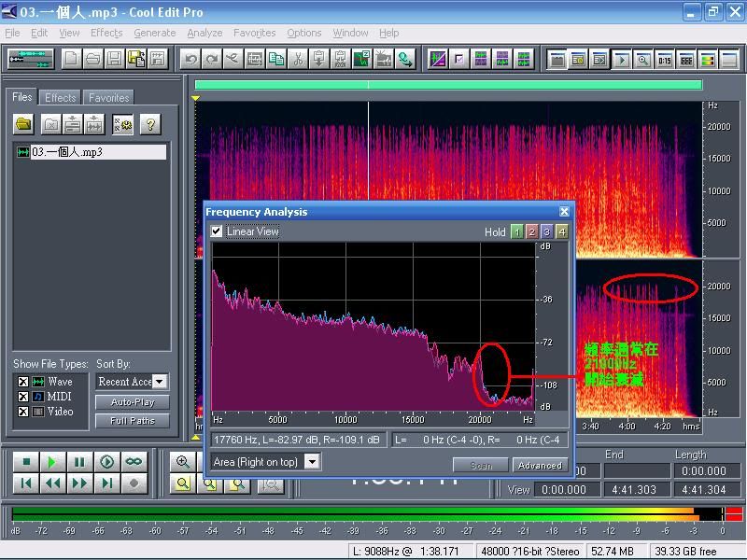Click the redo arrow in the toolbar
Viewport: 747px width, 560px height.
point(212,59)
